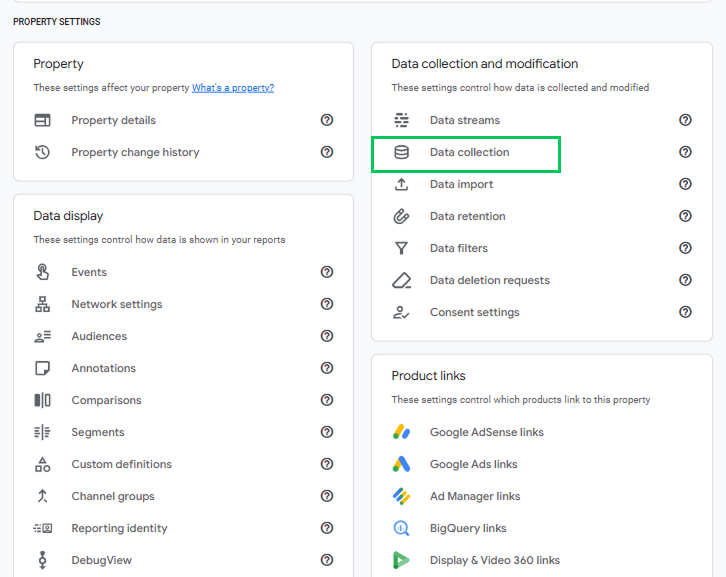Click the Segments split icon

[x=43, y=432]
